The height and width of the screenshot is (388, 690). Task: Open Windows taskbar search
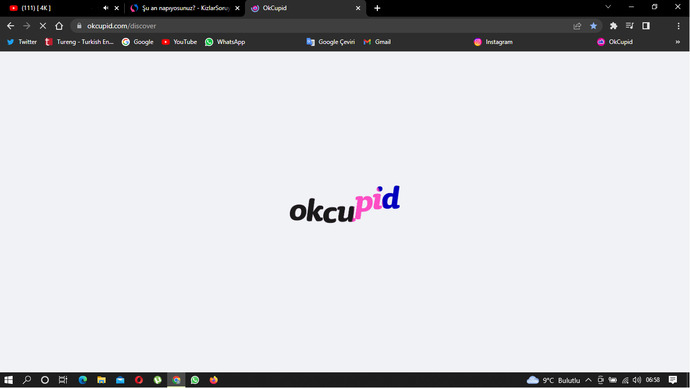click(27, 380)
